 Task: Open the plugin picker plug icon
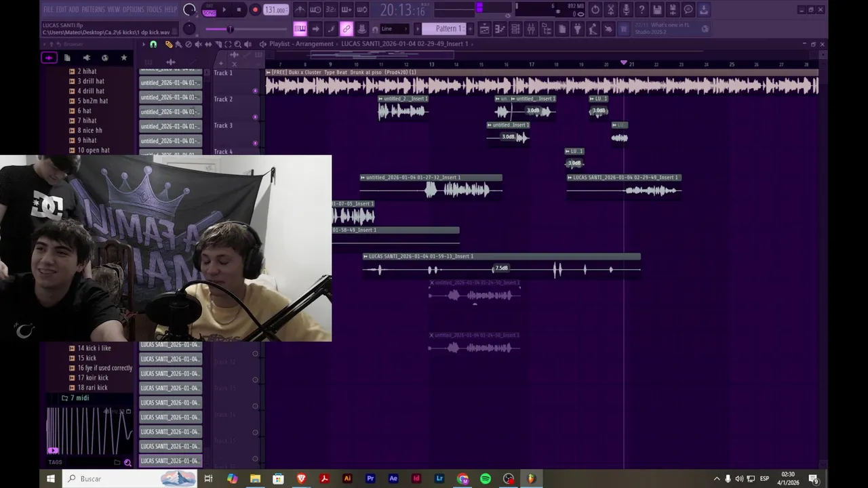pyautogui.click(x=577, y=28)
